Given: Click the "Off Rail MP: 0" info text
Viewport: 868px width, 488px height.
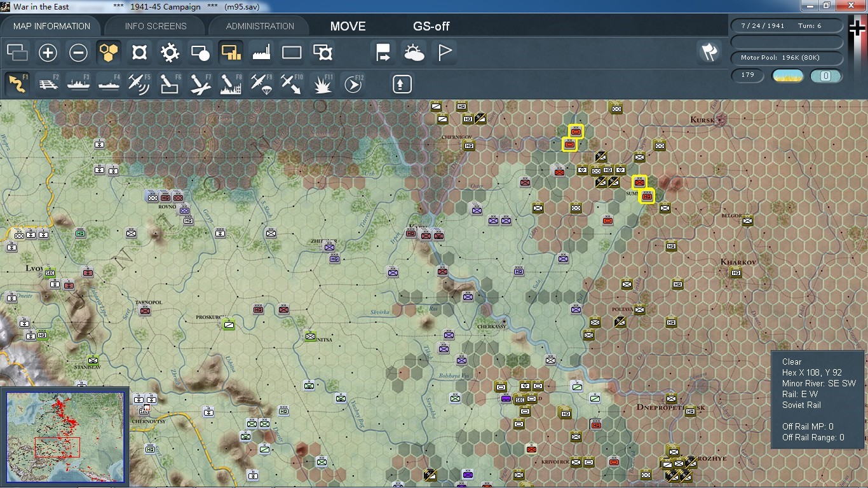Looking at the screenshot, I should [x=808, y=426].
